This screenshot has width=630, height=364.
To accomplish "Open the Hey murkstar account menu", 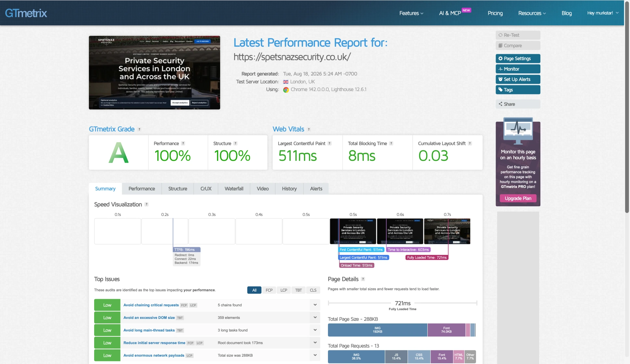I will point(603,13).
